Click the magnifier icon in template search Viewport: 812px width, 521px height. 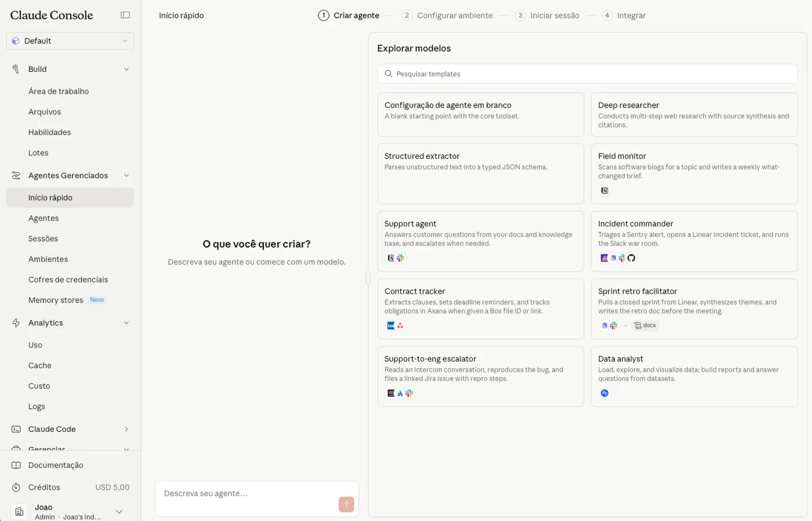tap(389, 74)
